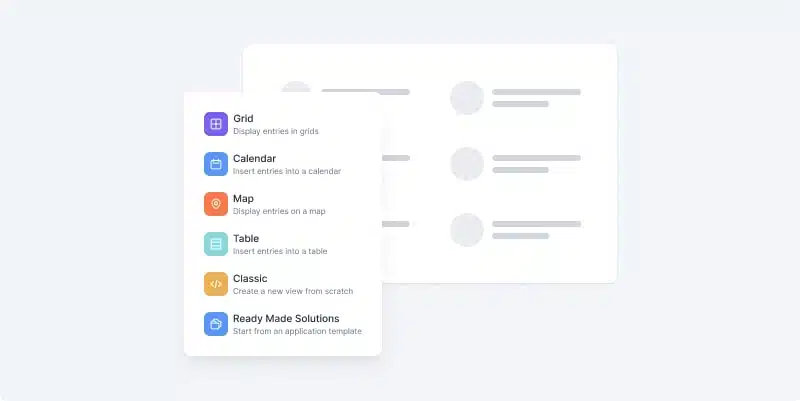Select the Classic view title
The image size is (800, 401).
250,279
